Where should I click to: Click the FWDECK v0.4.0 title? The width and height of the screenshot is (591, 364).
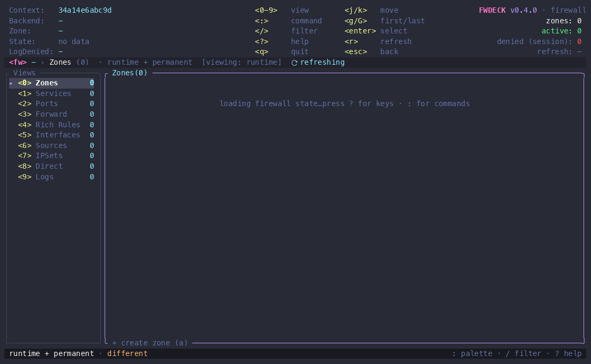click(508, 10)
